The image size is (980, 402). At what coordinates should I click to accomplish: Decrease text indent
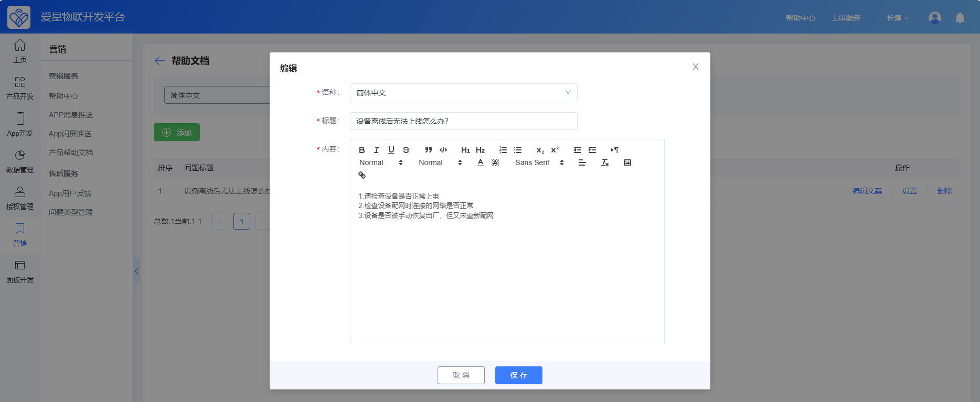pos(578,150)
